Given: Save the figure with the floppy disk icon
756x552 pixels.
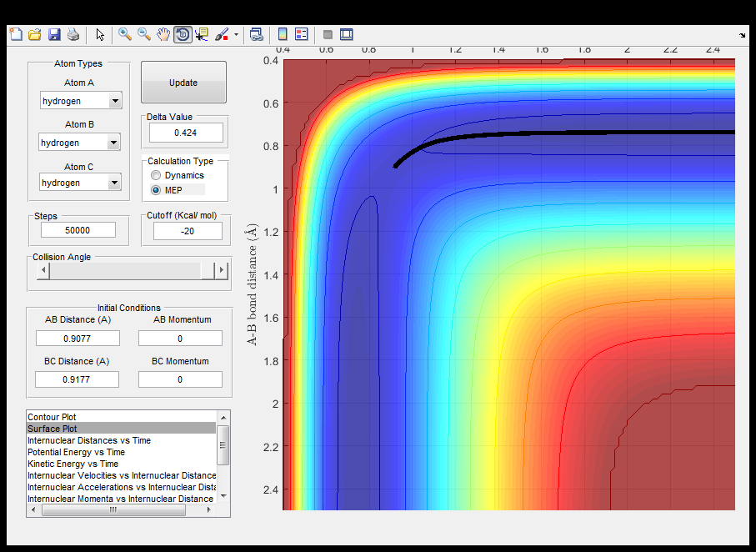Looking at the screenshot, I should [54, 34].
